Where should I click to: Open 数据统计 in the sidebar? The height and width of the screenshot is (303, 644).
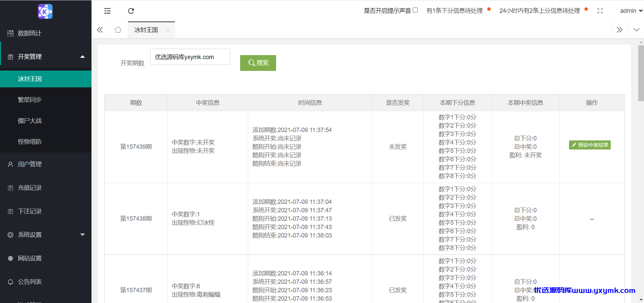pyautogui.click(x=46, y=33)
